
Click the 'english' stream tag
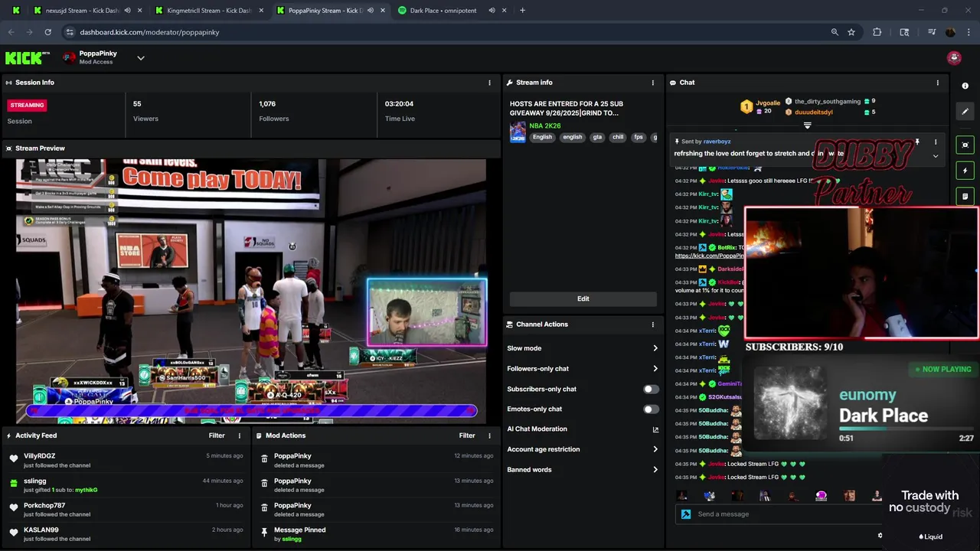[x=573, y=137]
